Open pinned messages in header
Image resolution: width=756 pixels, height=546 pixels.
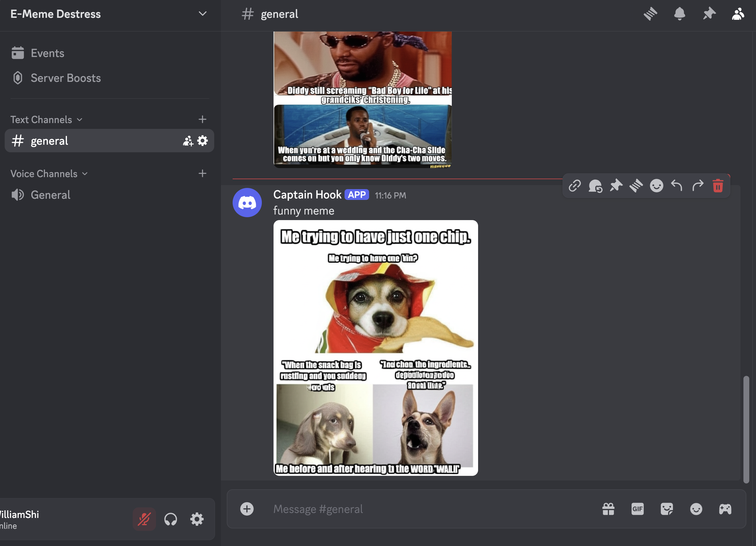[709, 14]
